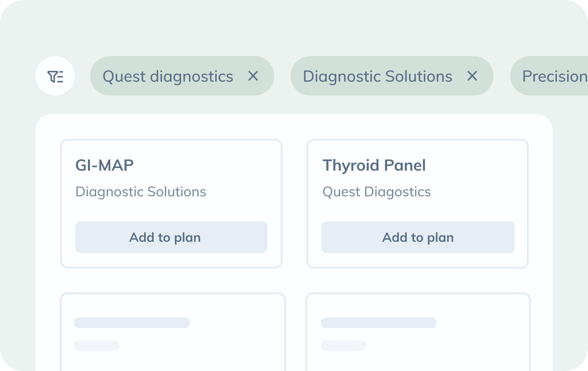Add Thyroid Panel to plan
This screenshot has width=588, height=371.
coord(418,237)
